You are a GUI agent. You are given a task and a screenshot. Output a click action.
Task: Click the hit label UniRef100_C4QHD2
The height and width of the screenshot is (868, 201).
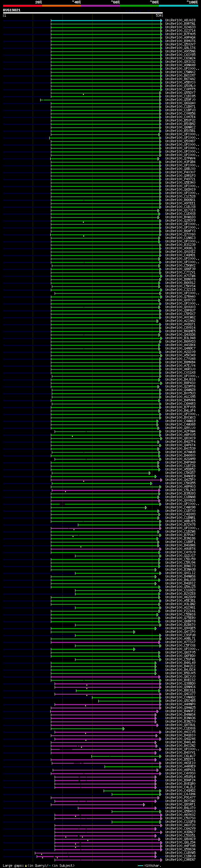pos(180,790)
